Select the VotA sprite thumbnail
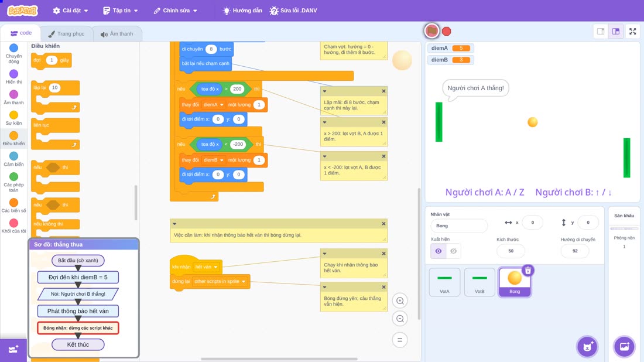Screen dimensions: 644x362 pyautogui.click(x=444, y=282)
